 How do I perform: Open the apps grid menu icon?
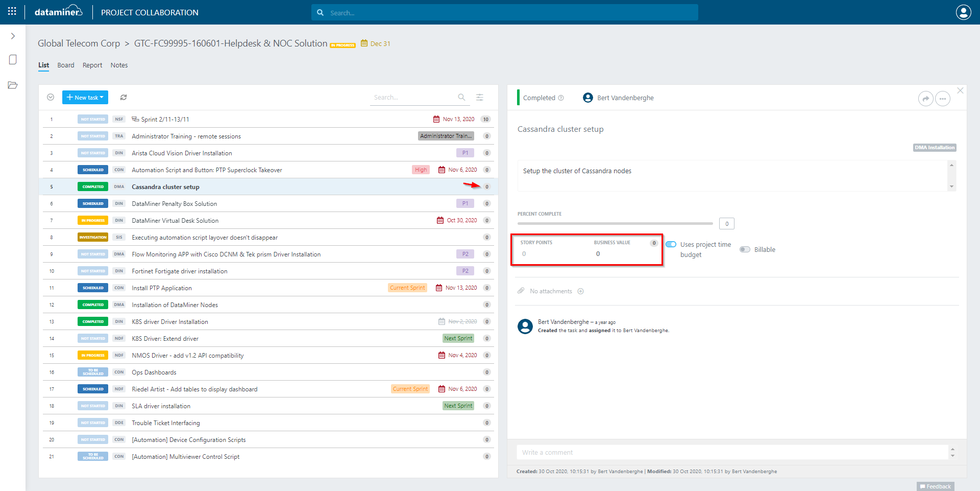(x=12, y=11)
